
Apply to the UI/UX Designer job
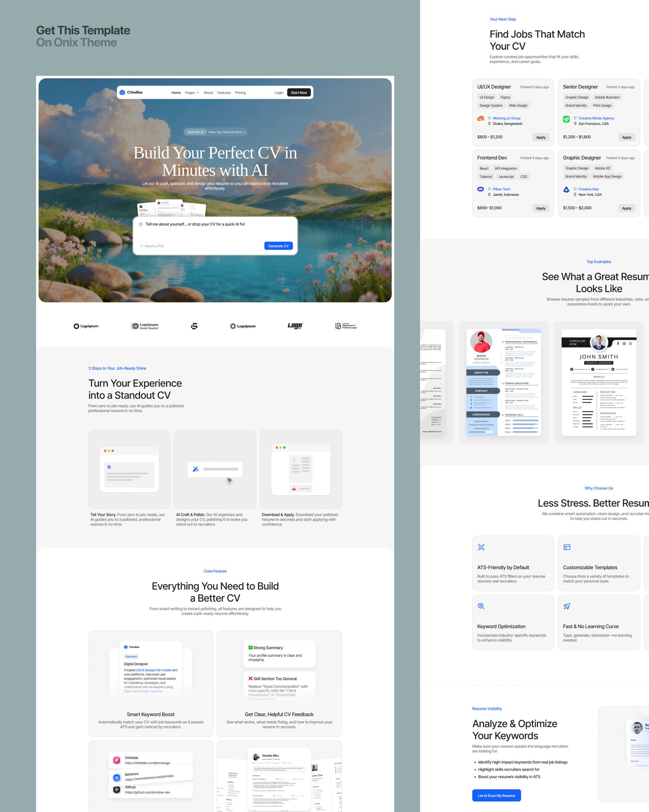click(x=541, y=137)
